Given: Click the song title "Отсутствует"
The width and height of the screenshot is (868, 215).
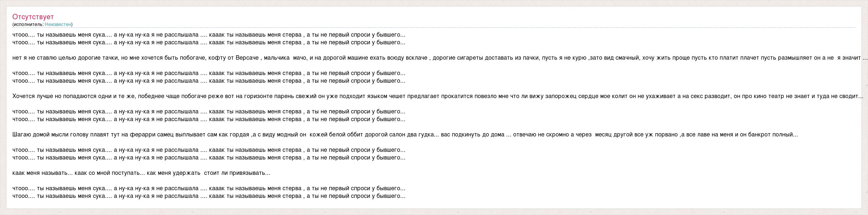Looking at the screenshot, I should tap(33, 17).
